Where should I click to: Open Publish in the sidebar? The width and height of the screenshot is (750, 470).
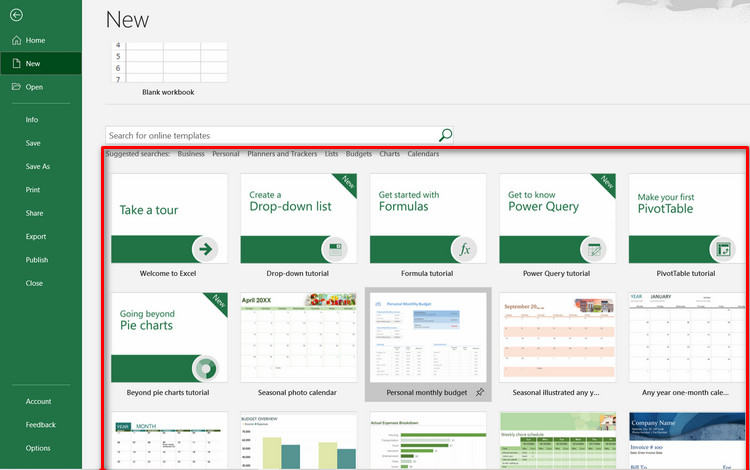click(37, 260)
